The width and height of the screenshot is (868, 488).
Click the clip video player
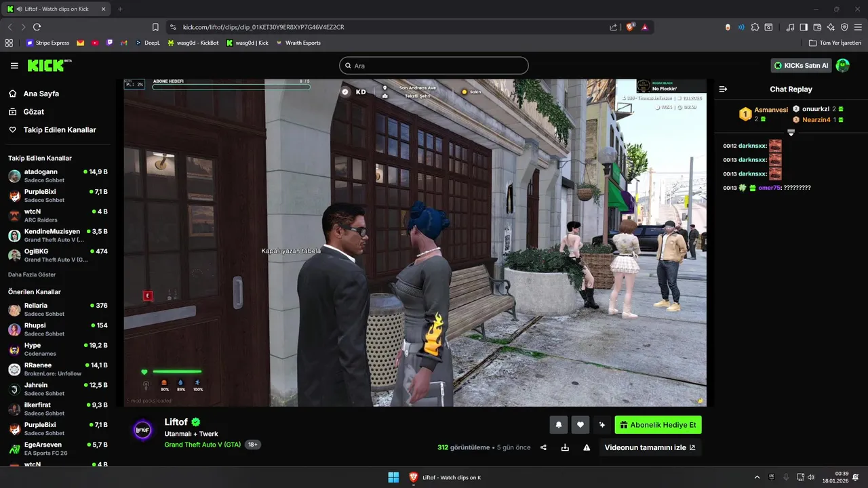pyautogui.click(x=415, y=243)
